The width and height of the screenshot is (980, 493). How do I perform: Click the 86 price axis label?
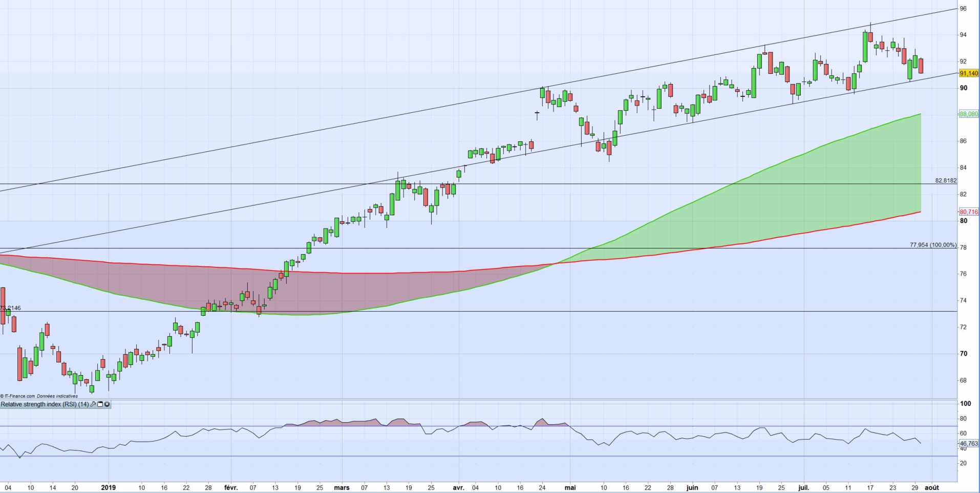(963, 141)
